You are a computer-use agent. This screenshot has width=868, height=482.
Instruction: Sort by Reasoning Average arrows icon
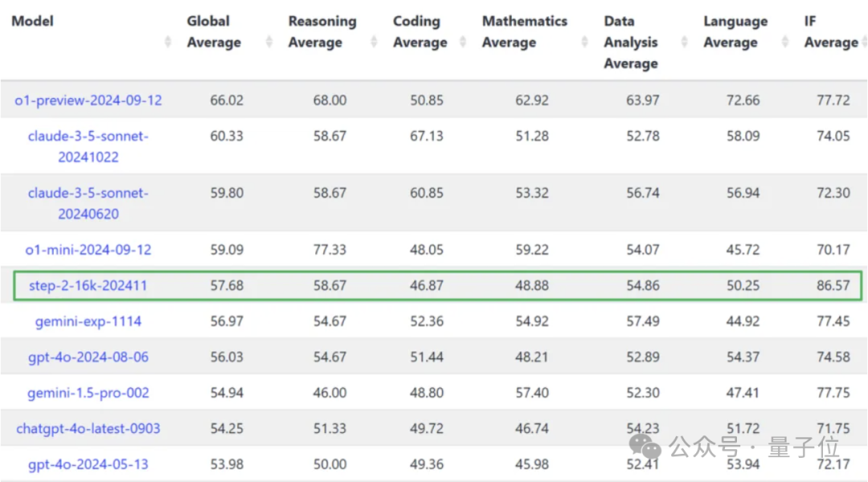374,42
